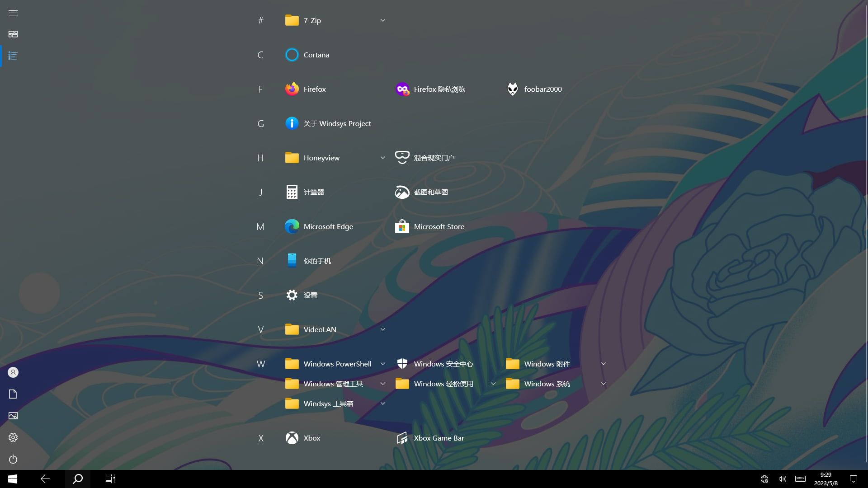Jump to letter W section header
The image size is (868, 488).
261,364
